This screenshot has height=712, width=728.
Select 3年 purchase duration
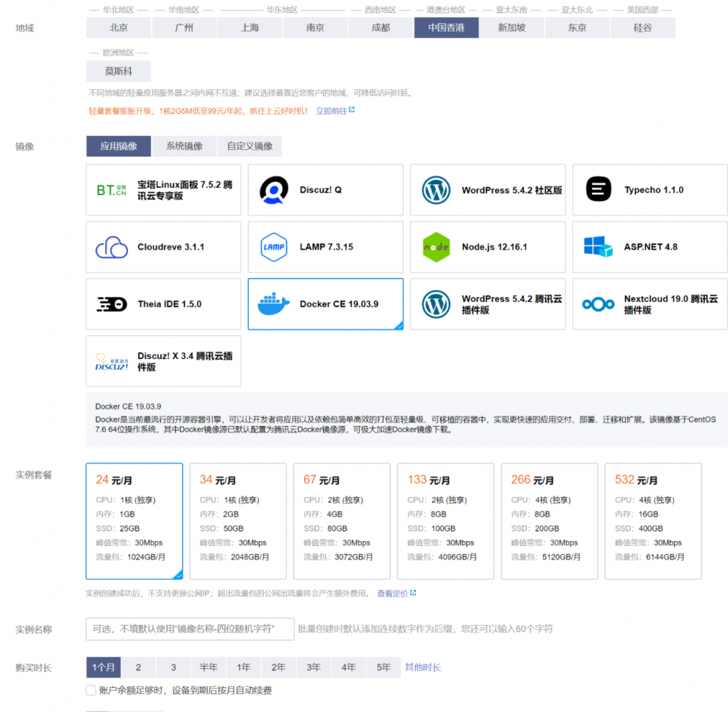coord(314,667)
